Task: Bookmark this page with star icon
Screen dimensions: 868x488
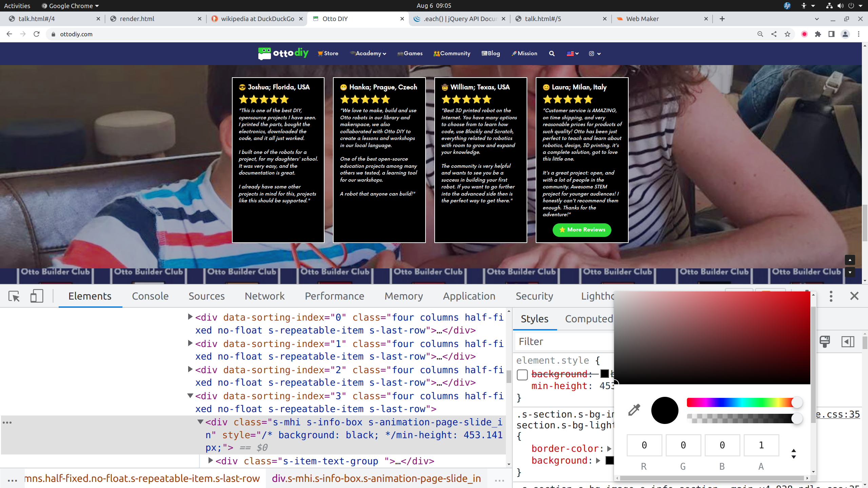Action: coord(787,34)
